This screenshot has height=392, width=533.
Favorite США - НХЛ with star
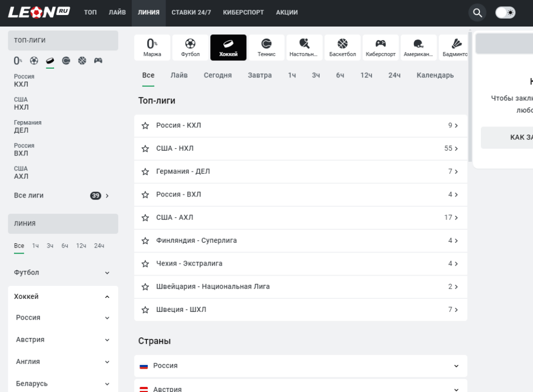145,149
